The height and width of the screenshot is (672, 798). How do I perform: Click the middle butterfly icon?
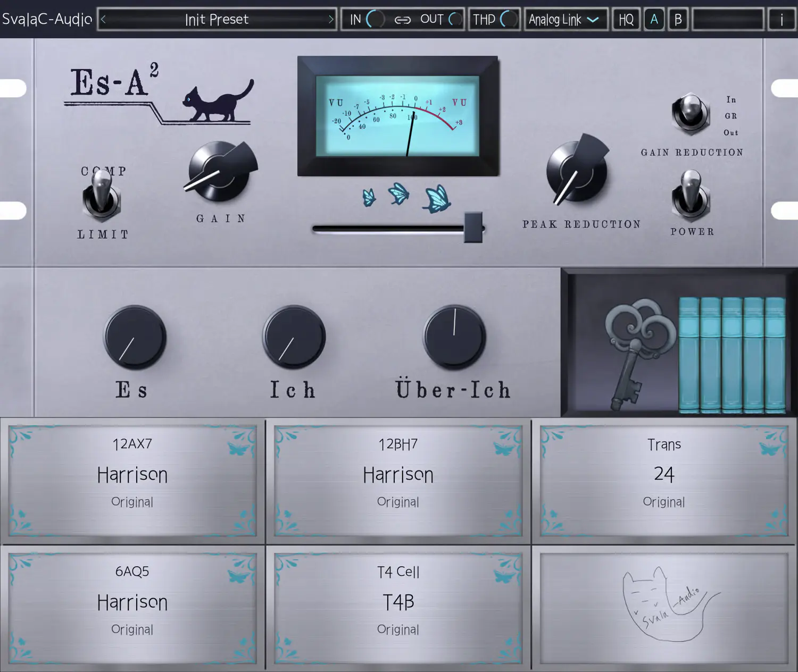[399, 194]
